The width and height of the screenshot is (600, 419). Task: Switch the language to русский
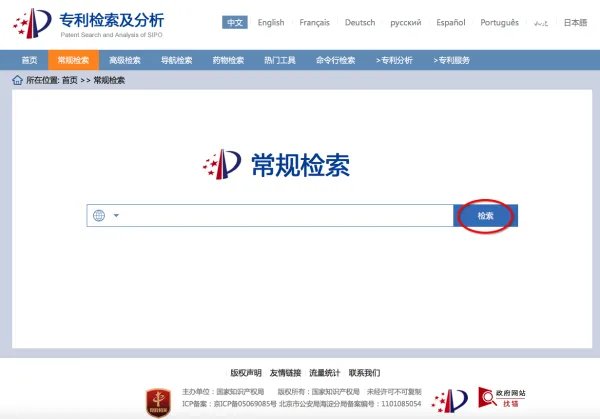click(406, 23)
